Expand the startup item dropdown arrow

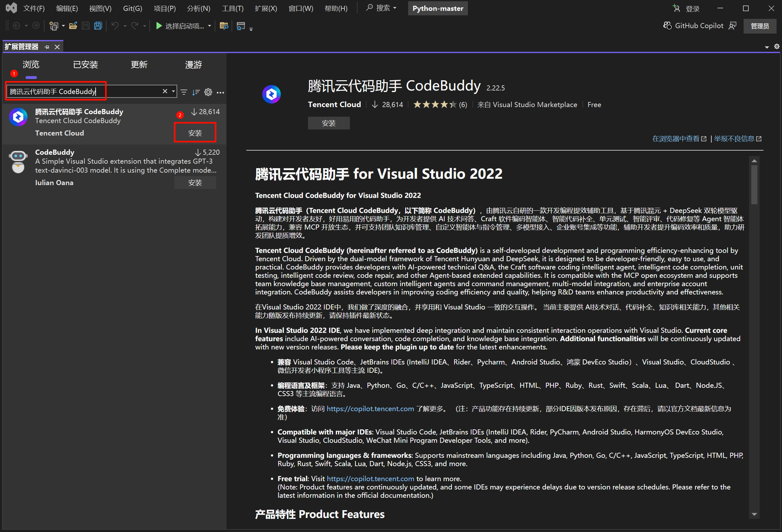(209, 26)
